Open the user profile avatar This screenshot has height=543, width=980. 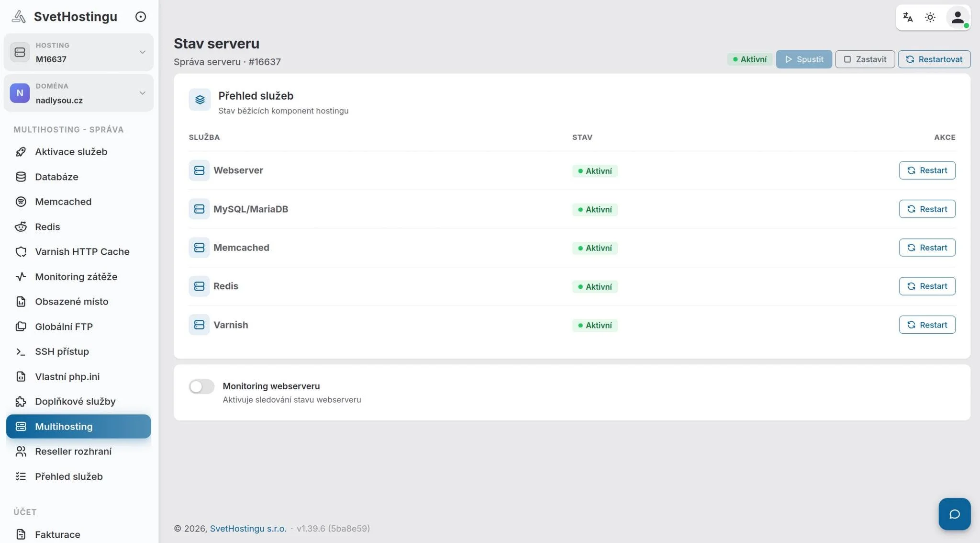tap(958, 17)
